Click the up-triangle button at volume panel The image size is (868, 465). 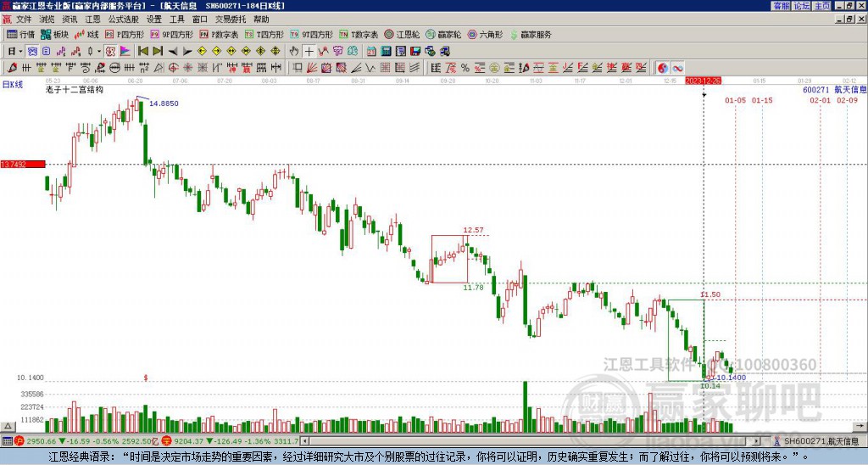point(8,426)
